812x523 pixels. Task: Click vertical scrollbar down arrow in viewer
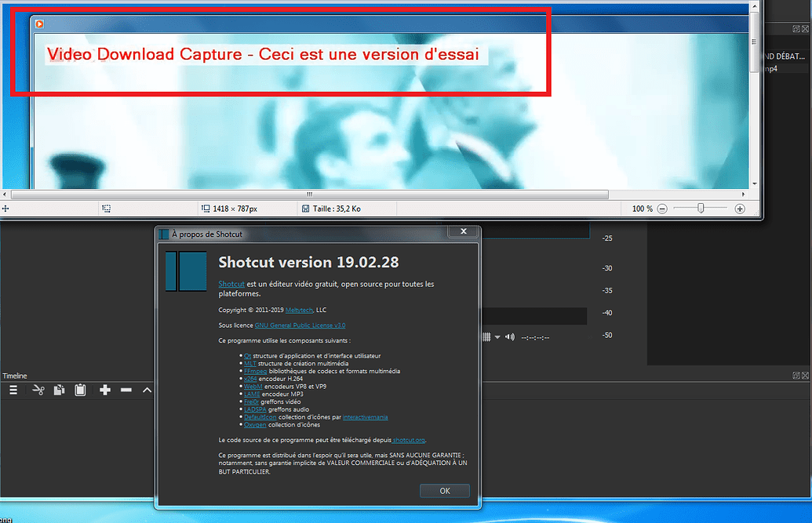click(755, 183)
